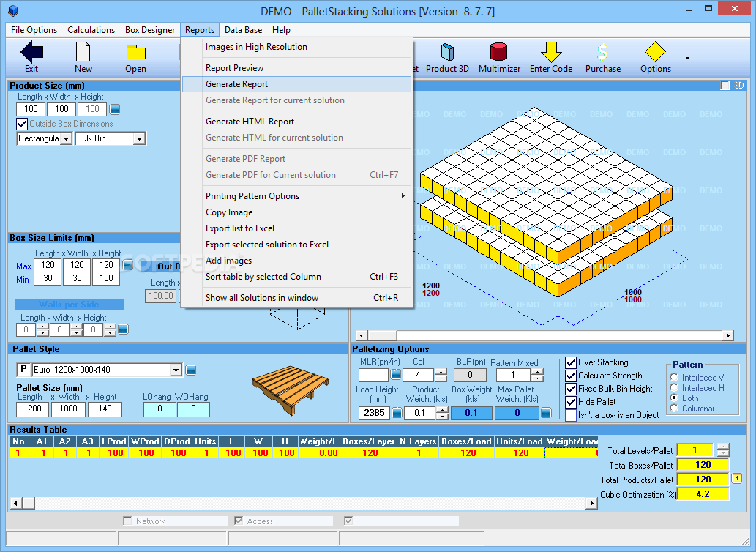Click the New document icon
756x552 pixels.
(x=83, y=52)
